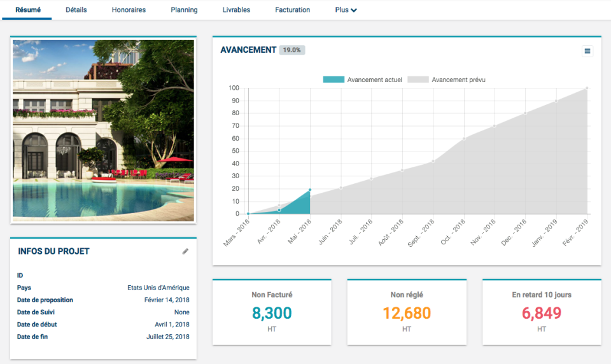Image resolution: width=611 pixels, height=364 pixels.
Task: Click the 19.0% progress badge
Action: pyautogui.click(x=292, y=50)
